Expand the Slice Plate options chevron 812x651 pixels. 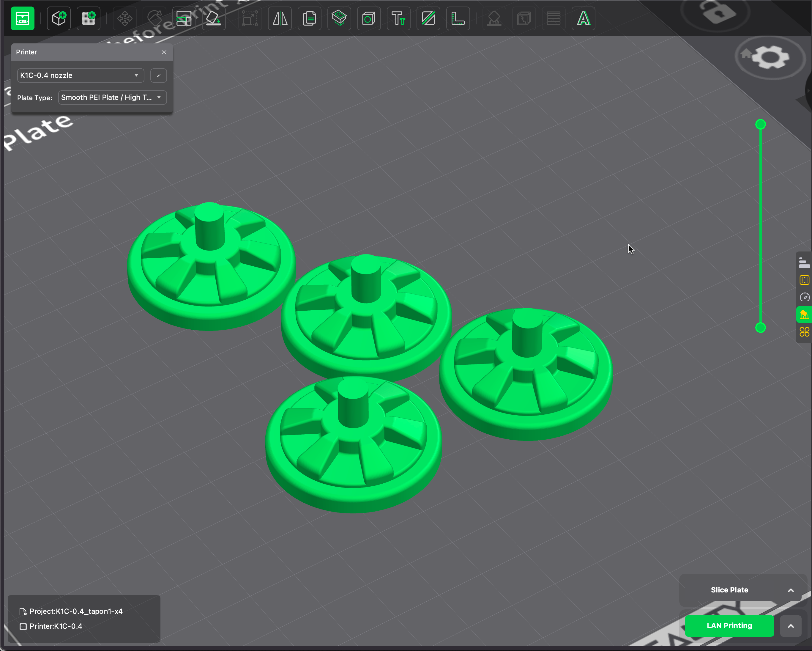(x=791, y=590)
